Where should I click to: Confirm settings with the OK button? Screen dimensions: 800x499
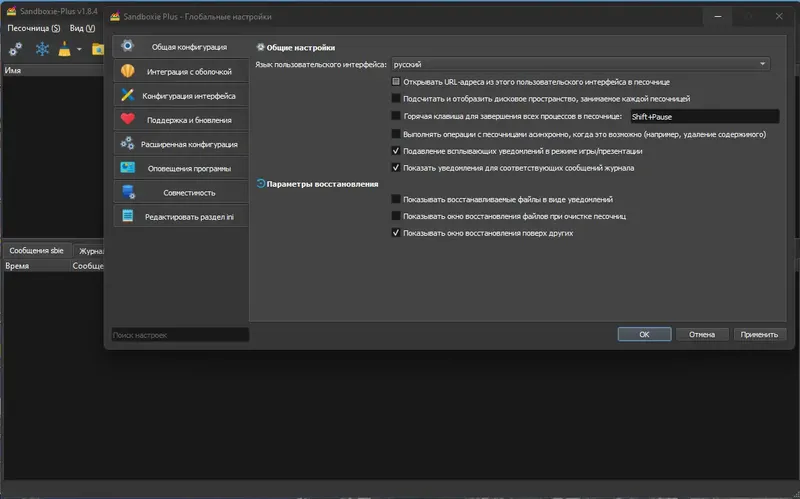click(644, 334)
